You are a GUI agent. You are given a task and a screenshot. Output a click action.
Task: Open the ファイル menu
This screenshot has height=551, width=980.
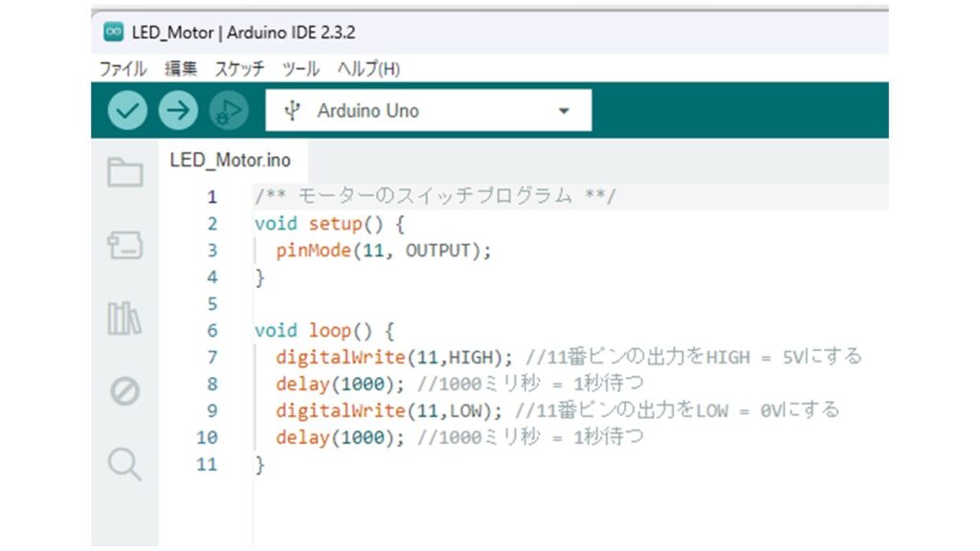(x=122, y=69)
